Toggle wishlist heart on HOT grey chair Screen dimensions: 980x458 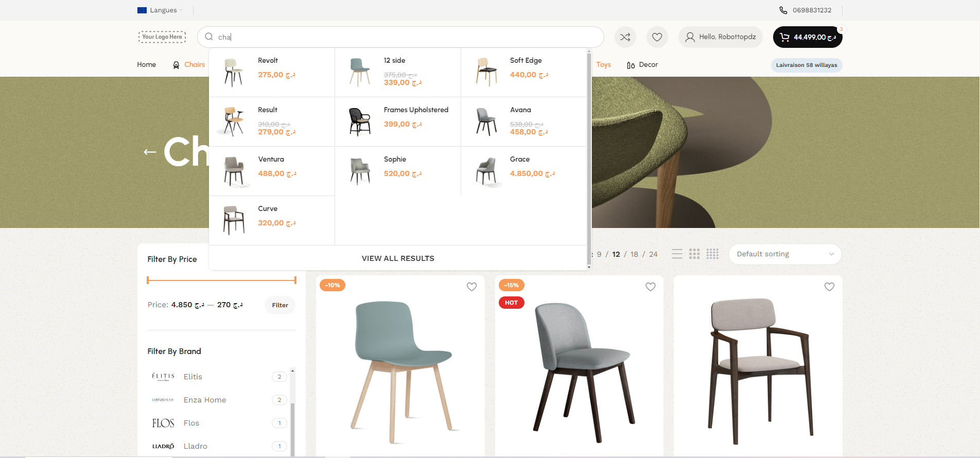(651, 287)
